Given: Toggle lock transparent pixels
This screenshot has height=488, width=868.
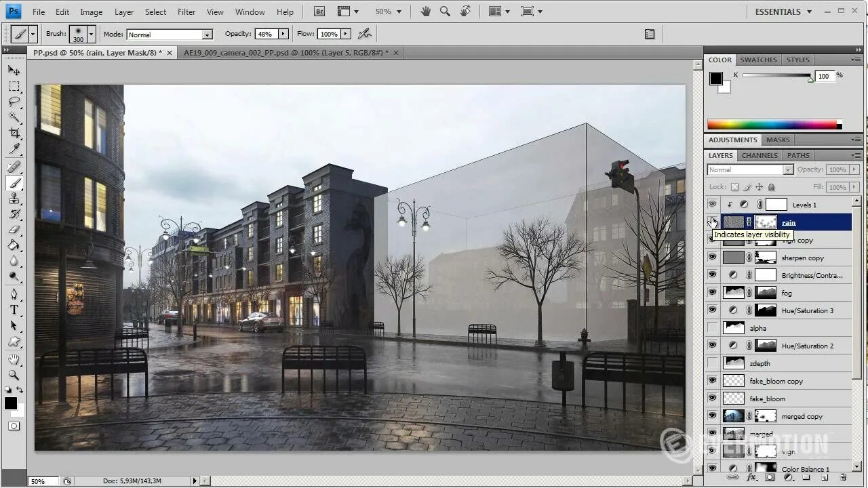Looking at the screenshot, I should [x=734, y=187].
